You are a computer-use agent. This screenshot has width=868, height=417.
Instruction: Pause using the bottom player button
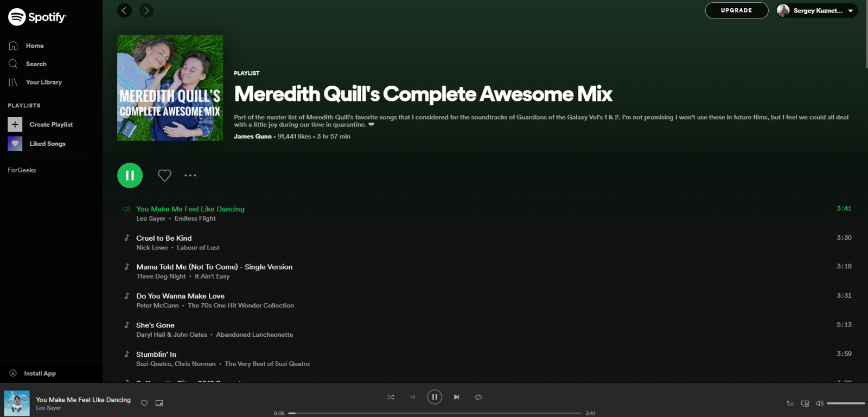(x=435, y=397)
